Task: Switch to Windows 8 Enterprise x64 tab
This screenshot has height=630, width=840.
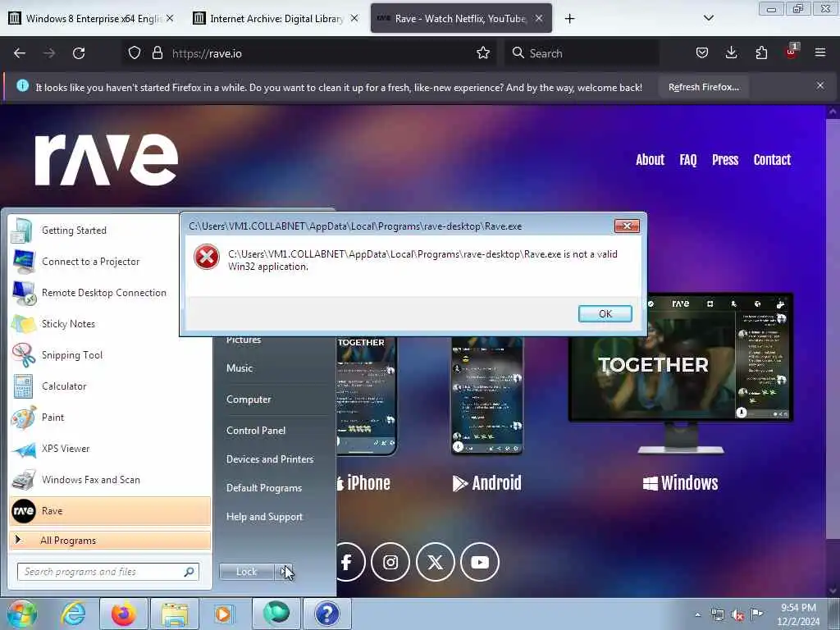Action: 93,19
